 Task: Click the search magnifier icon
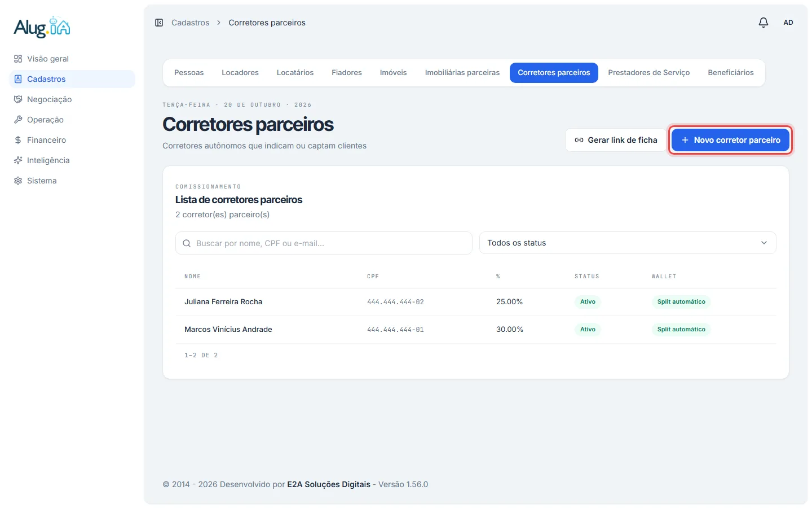click(187, 243)
